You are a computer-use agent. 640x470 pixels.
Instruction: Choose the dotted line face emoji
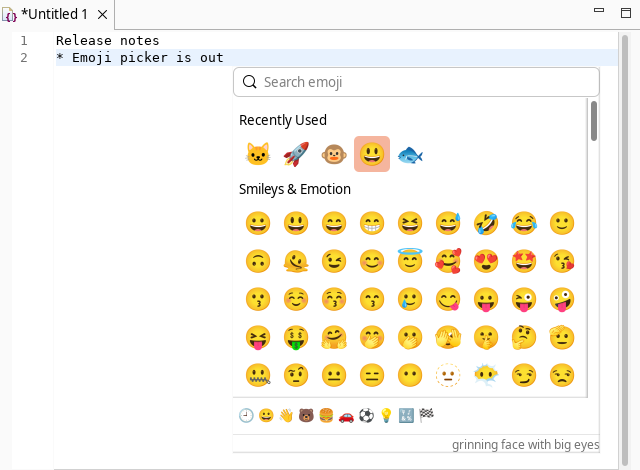448,375
